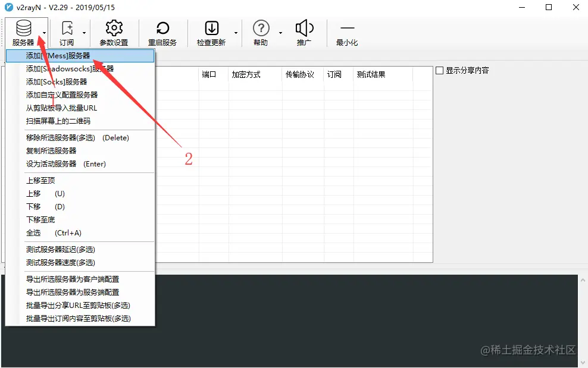Select 添加[Shadowsocks]服务器 menu entry
Screen dimensions: 588x368
[80, 69]
